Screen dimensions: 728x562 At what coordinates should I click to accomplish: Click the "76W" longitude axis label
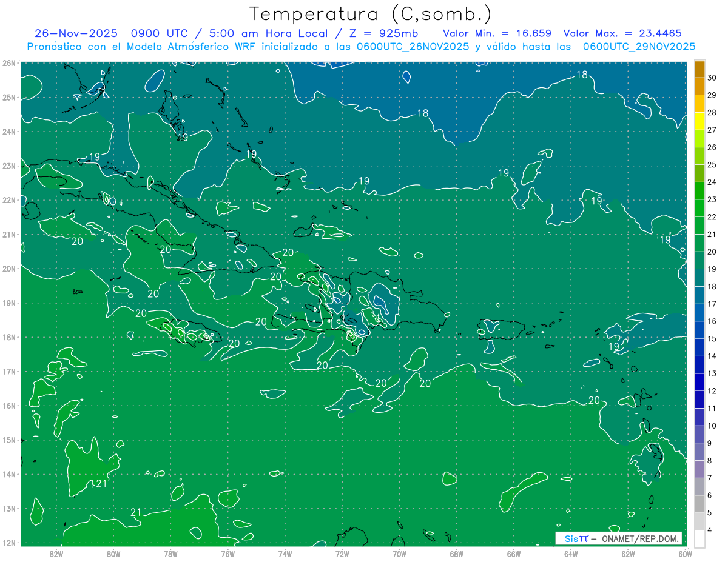[x=228, y=554]
